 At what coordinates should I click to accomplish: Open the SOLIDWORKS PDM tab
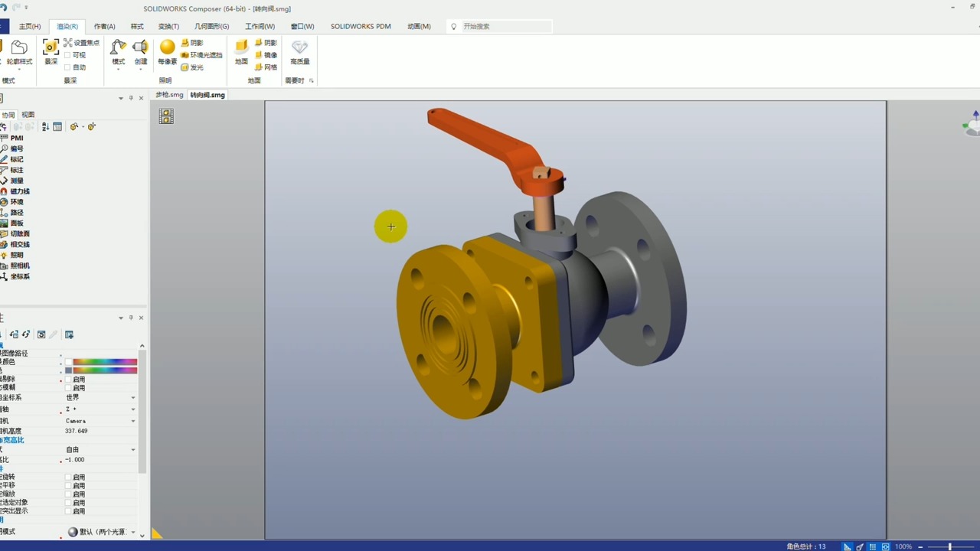[x=361, y=26]
